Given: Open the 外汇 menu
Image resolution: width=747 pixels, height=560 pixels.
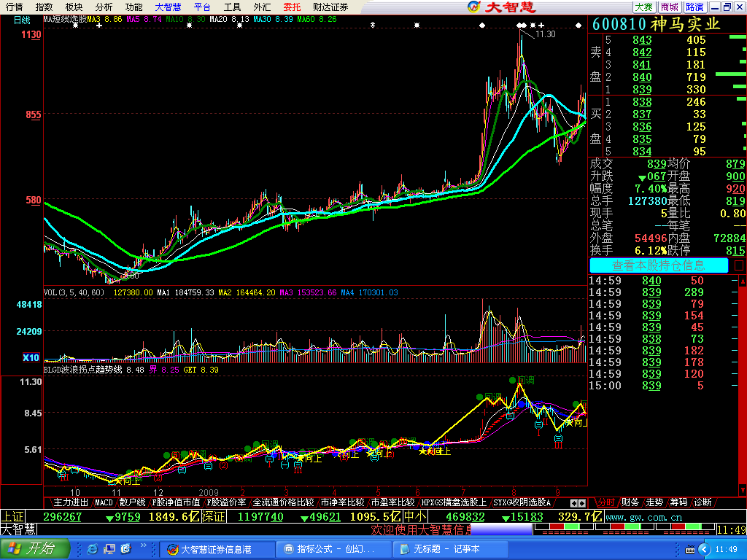Looking at the screenshot, I should [262, 7].
